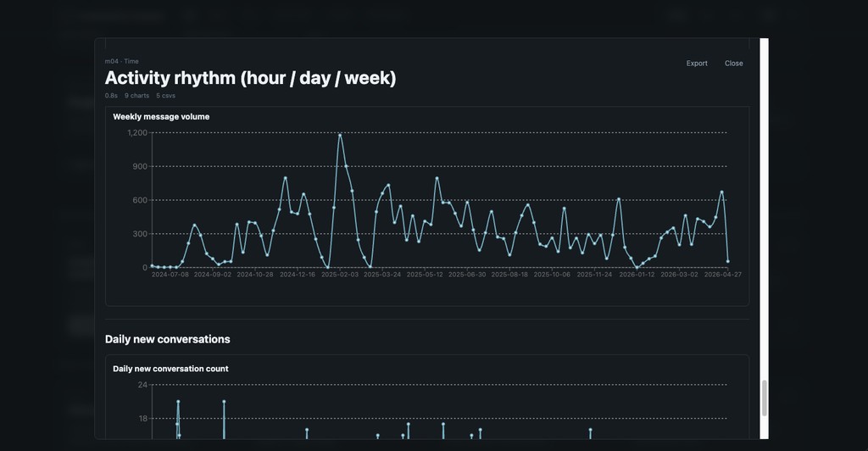Close the Activity rhythm panel

pos(733,64)
